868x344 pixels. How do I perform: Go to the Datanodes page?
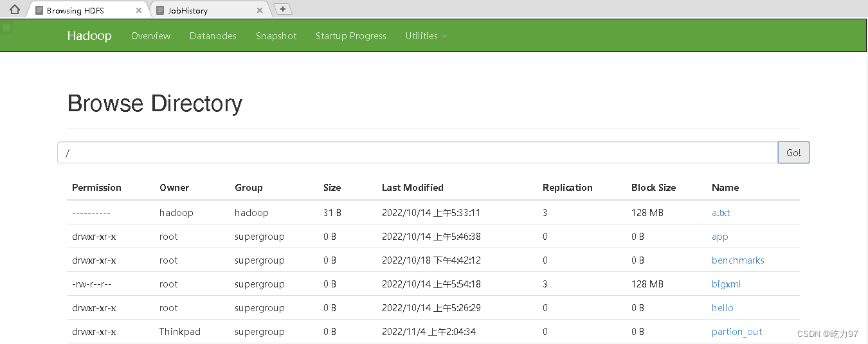coord(213,36)
